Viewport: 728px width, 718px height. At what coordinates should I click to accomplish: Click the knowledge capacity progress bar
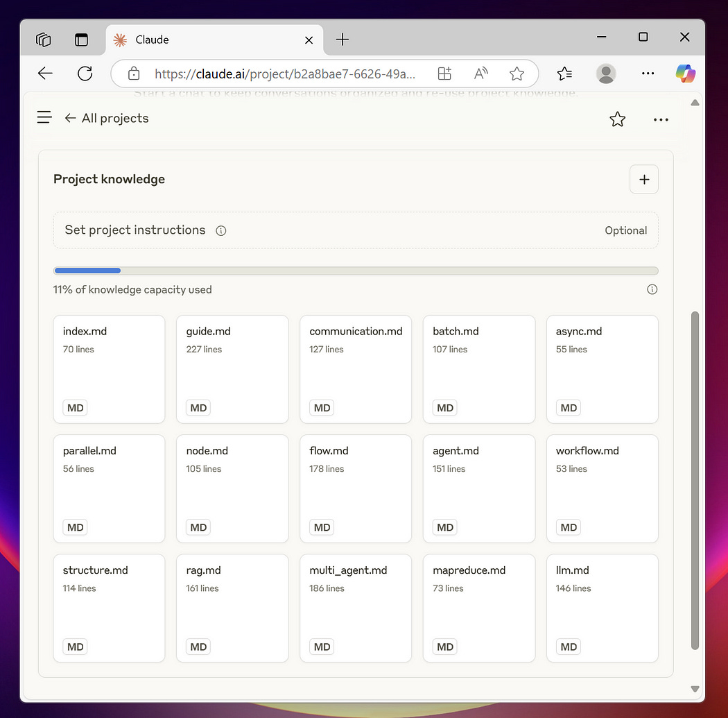pos(355,271)
